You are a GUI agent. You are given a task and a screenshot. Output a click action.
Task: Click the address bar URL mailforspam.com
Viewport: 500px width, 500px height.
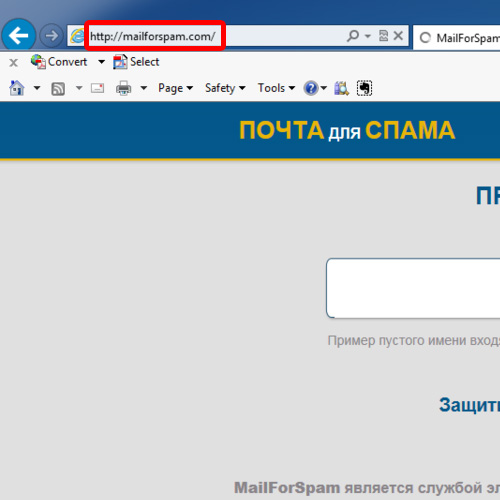pos(153,36)
